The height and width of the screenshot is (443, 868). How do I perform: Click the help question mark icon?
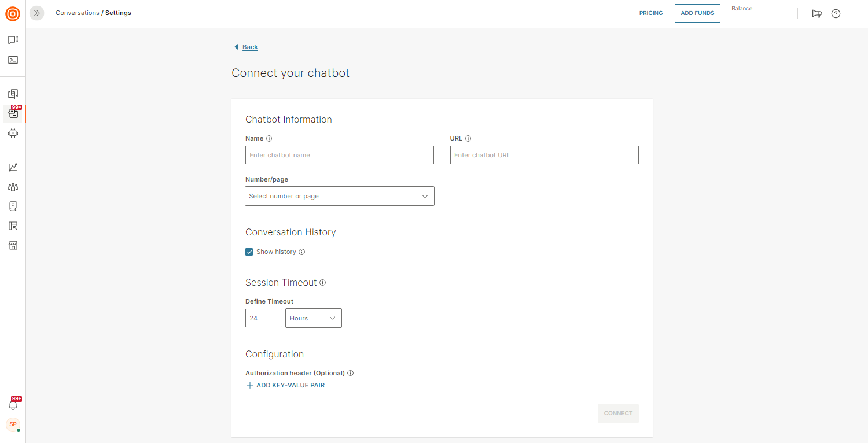point(836,13)
